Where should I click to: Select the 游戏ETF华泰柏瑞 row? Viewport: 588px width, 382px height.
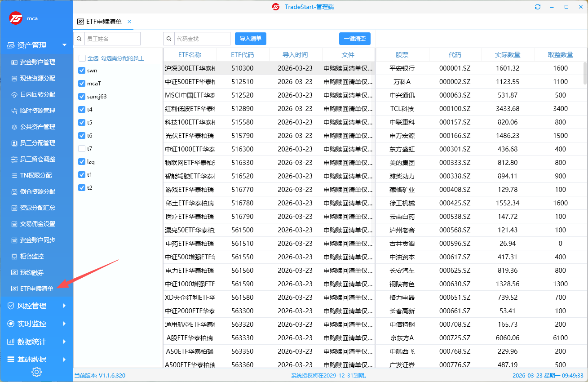point(269,190)
